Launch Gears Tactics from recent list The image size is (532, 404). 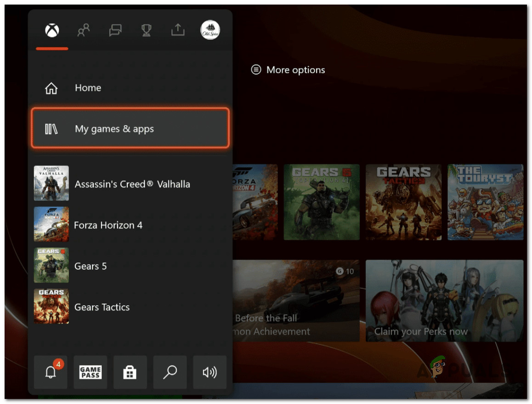coord(130,307)
